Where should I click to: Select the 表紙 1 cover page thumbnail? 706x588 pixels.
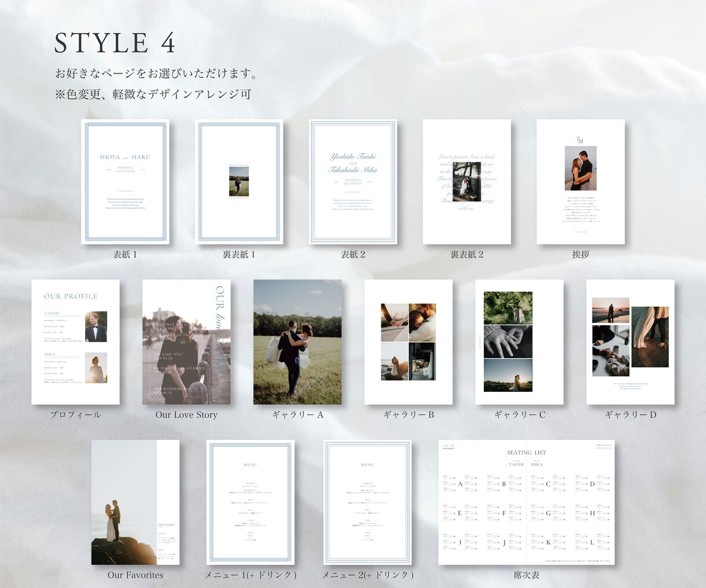(125, 182)
